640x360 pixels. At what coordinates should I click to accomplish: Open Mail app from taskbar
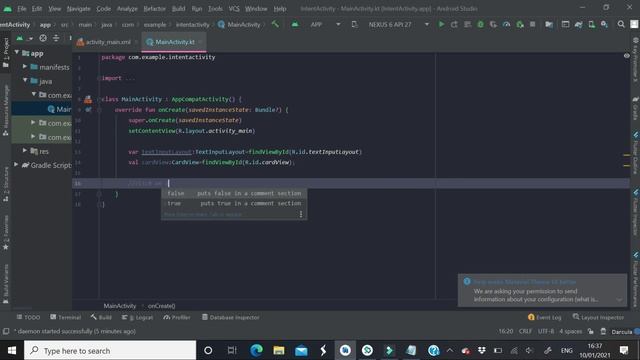coord(301,350)
